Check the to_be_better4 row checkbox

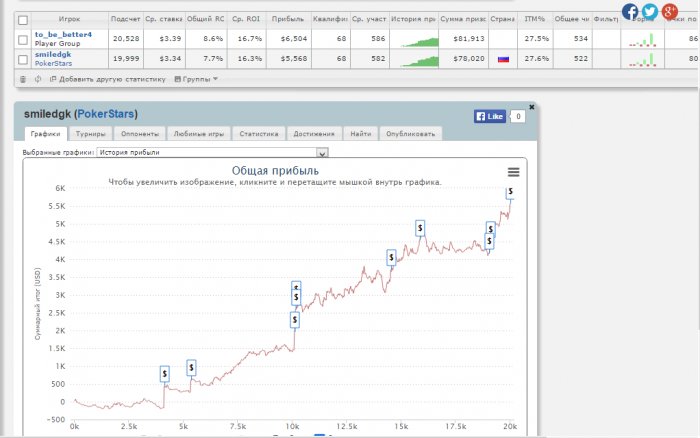click(x=23, y=40)
